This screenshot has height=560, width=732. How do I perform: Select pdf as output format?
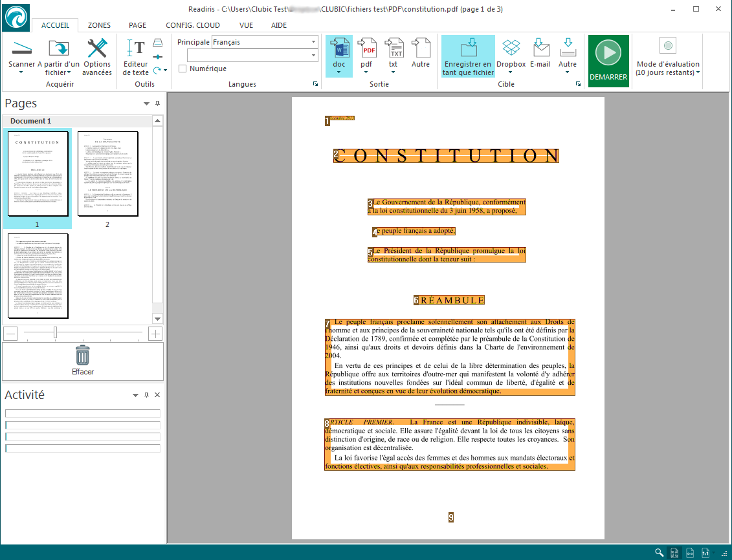(x=368, y=48)
